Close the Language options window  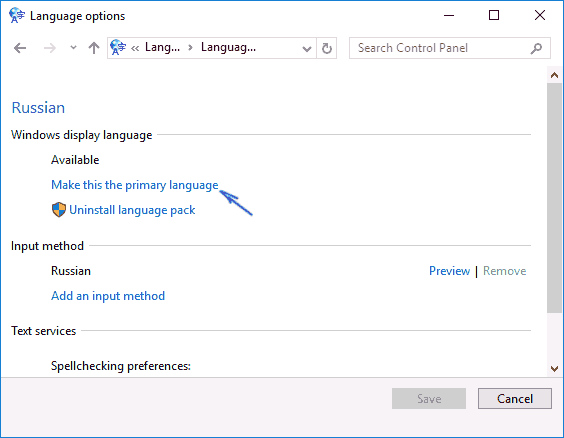pyautogui.click(x=540, y=15)
